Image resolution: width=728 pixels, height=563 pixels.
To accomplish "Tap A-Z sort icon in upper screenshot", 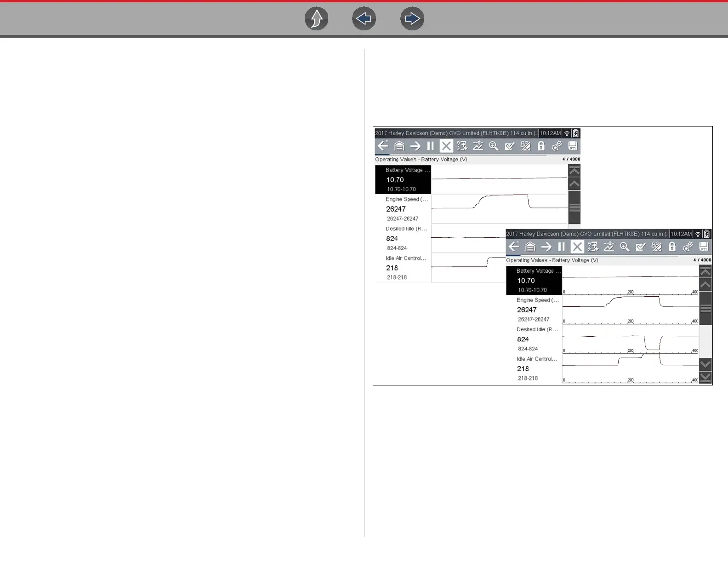I will tap(462, 146).
